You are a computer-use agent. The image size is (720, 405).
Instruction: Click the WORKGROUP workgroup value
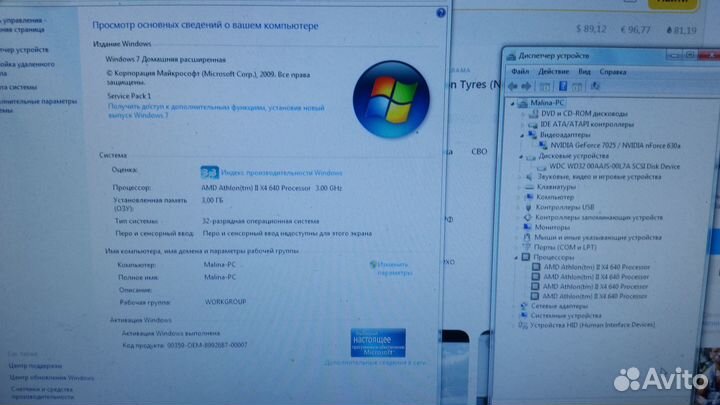(x=225, y=302)
